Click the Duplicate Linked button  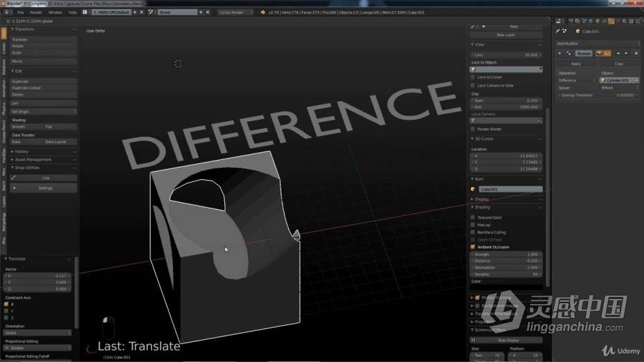pyautogui.click(x=43, y=88)
